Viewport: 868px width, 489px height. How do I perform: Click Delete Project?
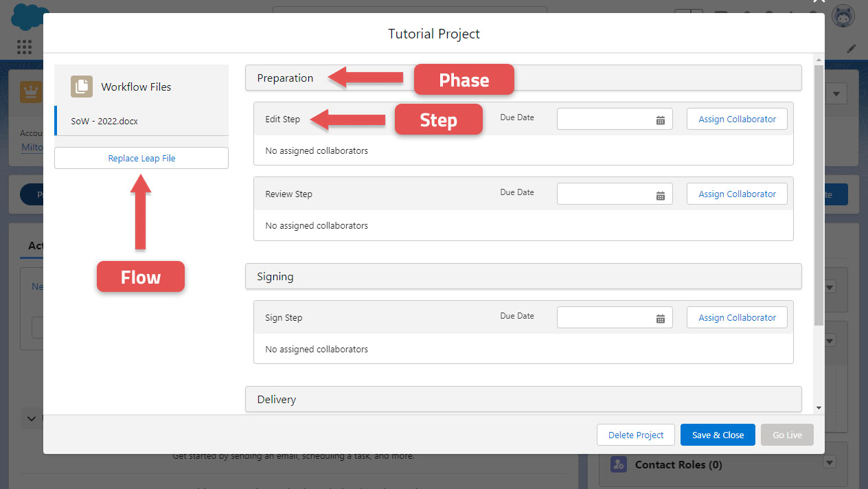635,434
